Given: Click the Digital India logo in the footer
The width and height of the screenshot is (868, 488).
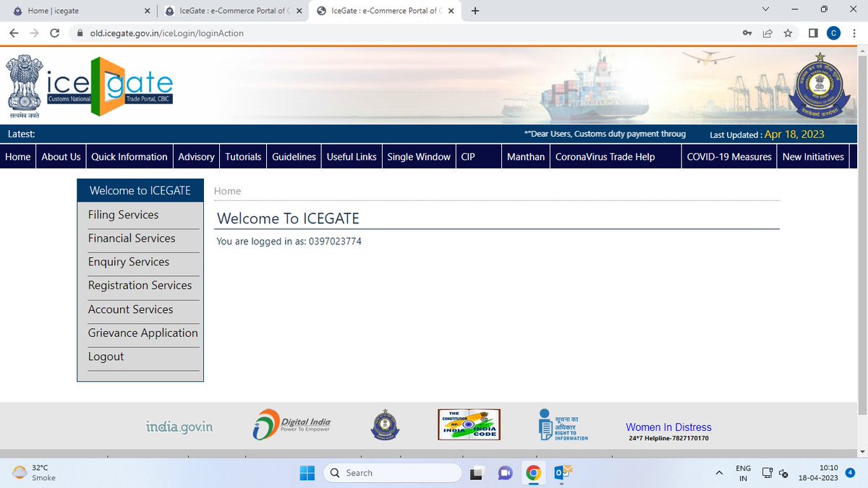Looking at the screenshot, I should coord(292,424).
